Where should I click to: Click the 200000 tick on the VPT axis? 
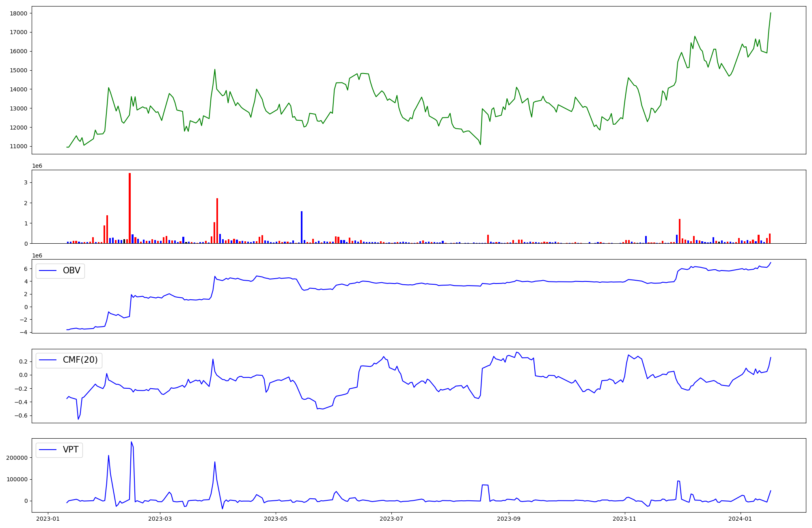point(17,458)
